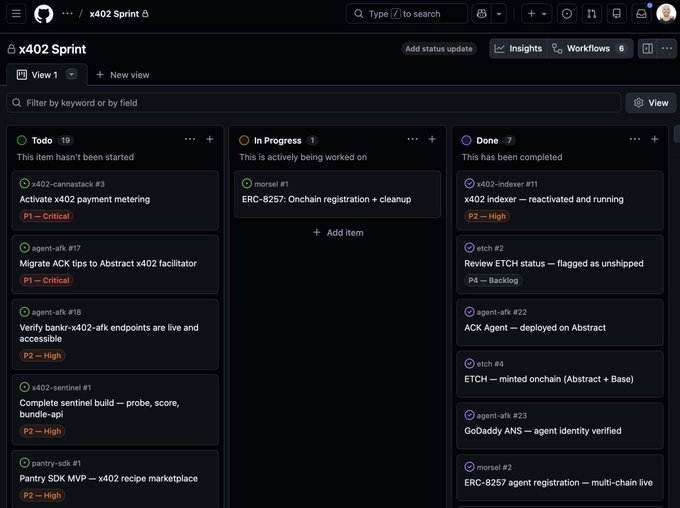Open card Activate x402 payment metering

coord(85,199)
